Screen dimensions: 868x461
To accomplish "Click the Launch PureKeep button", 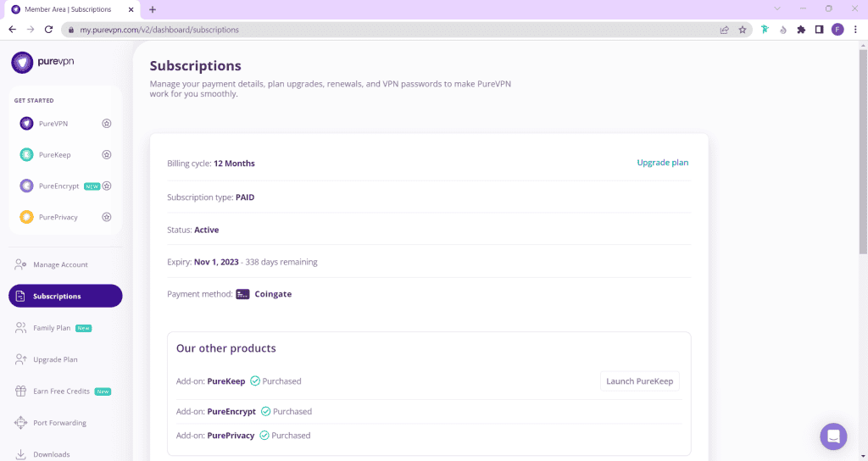I will [639, 381].
